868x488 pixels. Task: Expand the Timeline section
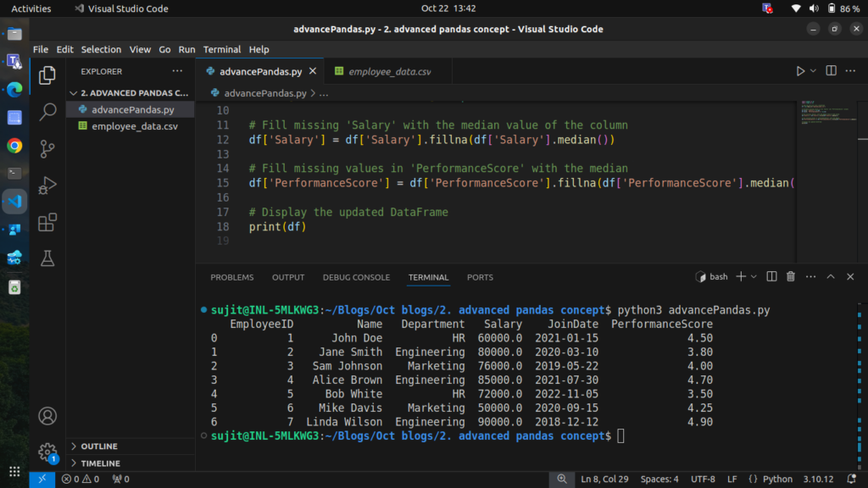coord(100,463)
